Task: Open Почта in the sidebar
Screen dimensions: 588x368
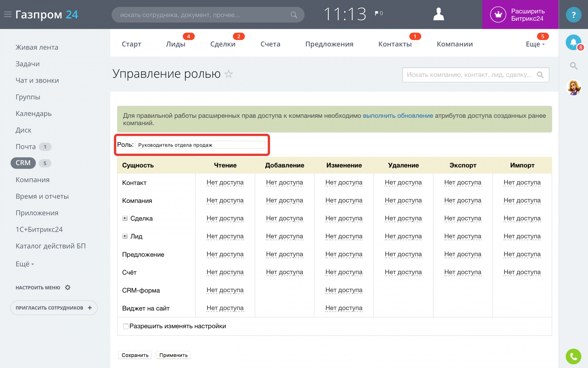Action: (26, 146)
